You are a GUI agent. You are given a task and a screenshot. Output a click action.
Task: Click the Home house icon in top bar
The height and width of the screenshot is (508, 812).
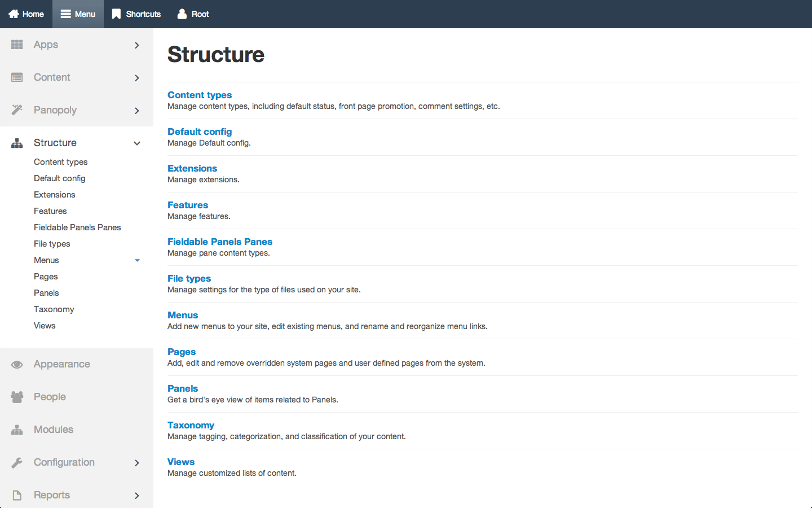[x=14, y=14]
